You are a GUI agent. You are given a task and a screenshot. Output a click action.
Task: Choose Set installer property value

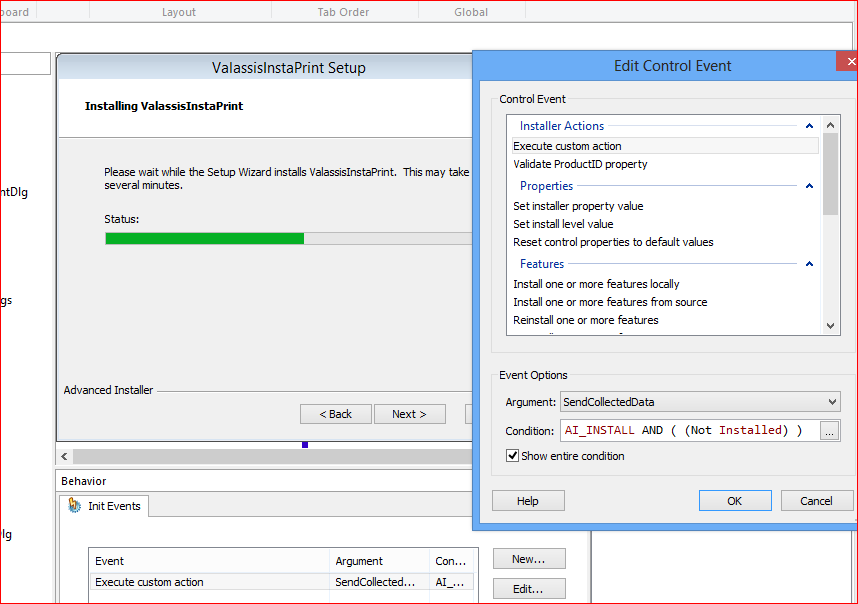click(x=578, y=206)
